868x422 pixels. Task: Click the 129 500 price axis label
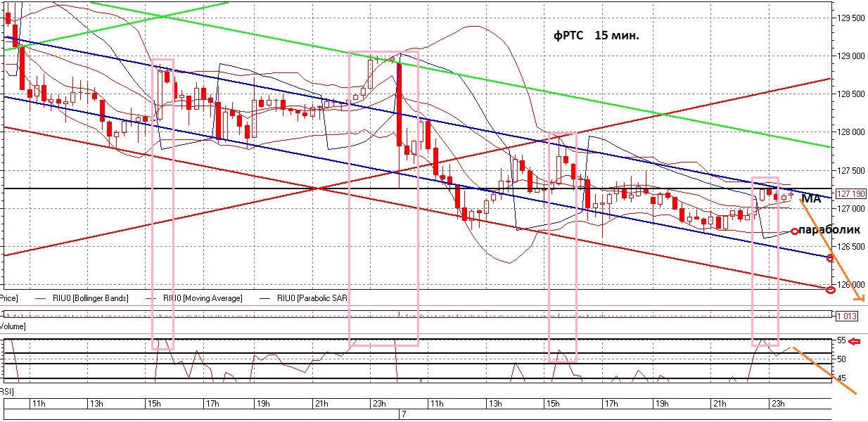pyautogui.click(x=850, y=18)
